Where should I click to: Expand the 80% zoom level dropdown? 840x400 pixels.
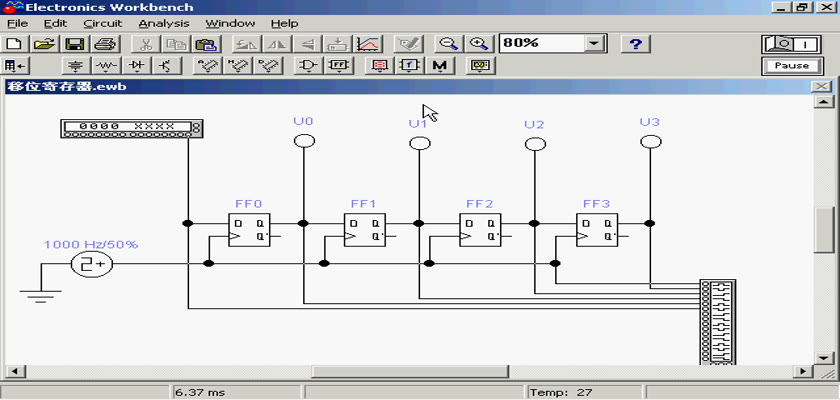point(596,44)
